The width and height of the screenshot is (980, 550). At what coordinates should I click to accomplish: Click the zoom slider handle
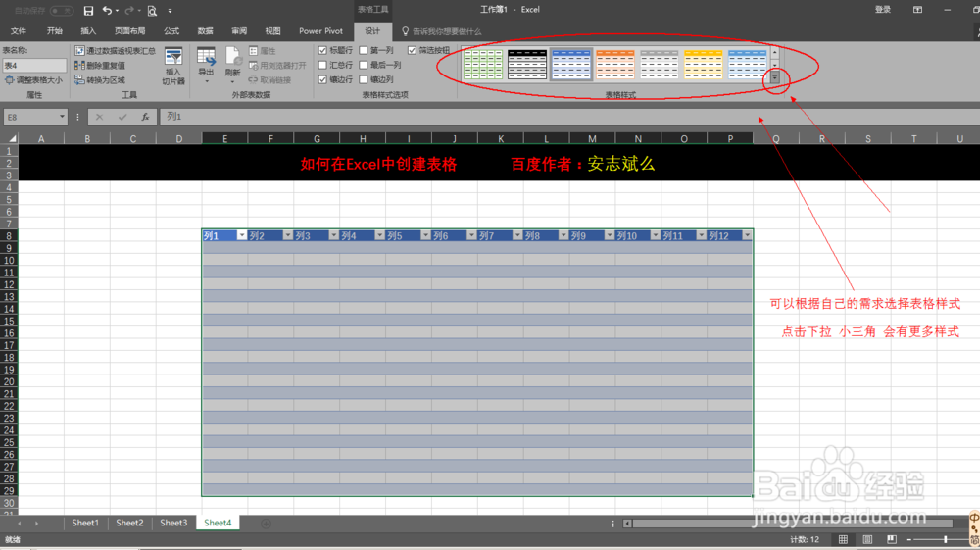(946, 539)
